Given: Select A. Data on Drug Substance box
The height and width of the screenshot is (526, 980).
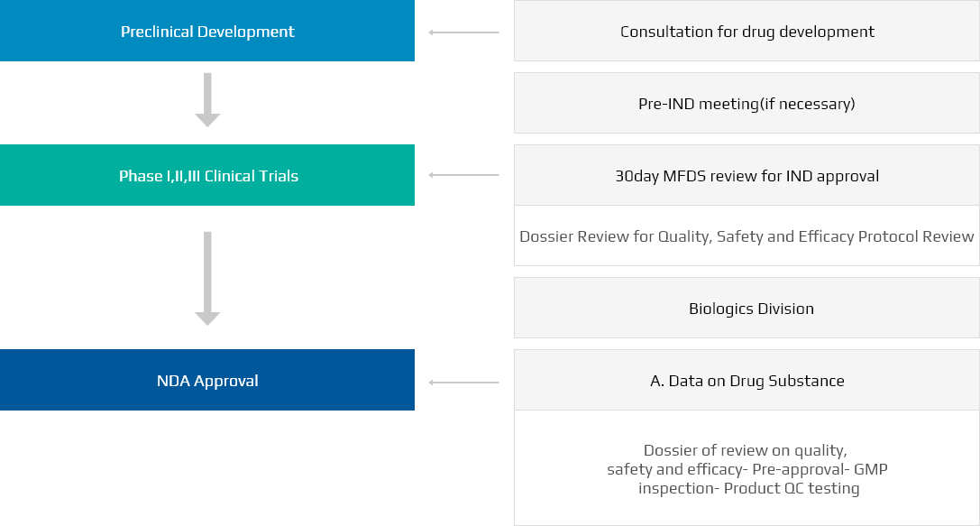Looking at the screenshot, I should tap(746, 381).
